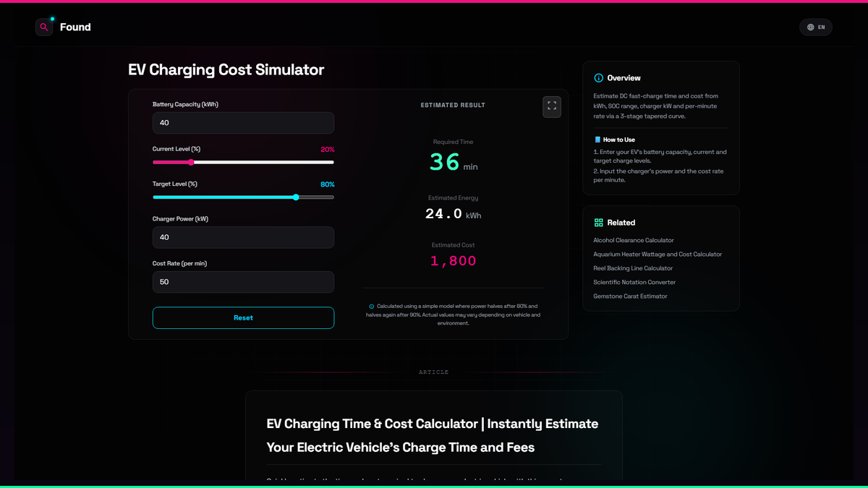The width and height of the screenshot is (868, 488).
Task: Open the Alcohol Clearance Calculator link
Action: pos(634,240)
